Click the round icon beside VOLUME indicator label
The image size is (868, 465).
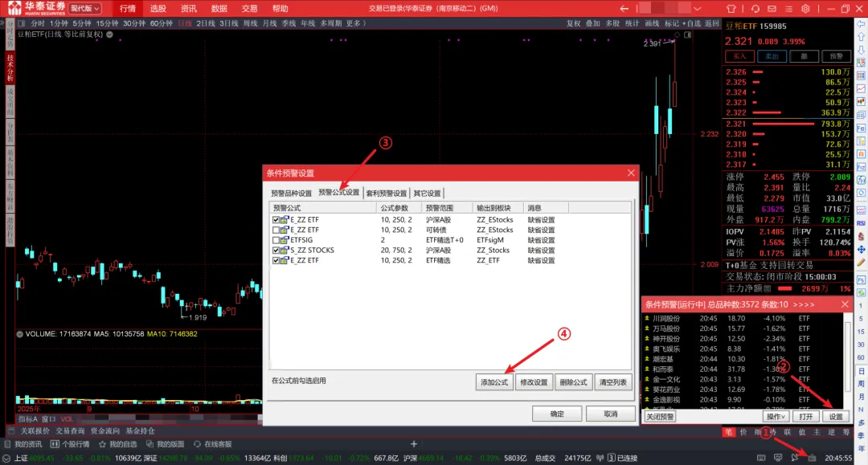point(20,334)
